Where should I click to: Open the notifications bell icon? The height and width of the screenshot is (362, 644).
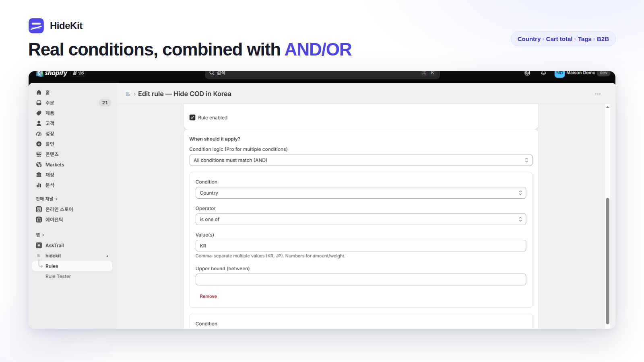pos(543,73)
